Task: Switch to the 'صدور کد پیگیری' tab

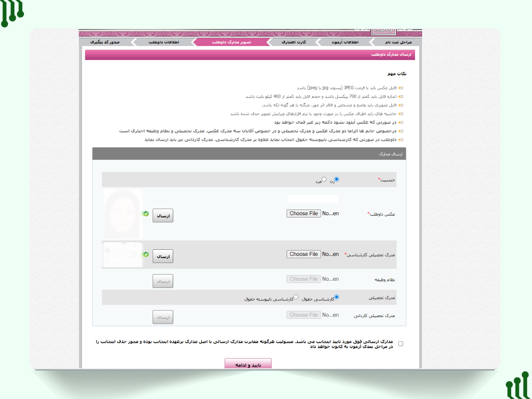Action: point(105,42)
